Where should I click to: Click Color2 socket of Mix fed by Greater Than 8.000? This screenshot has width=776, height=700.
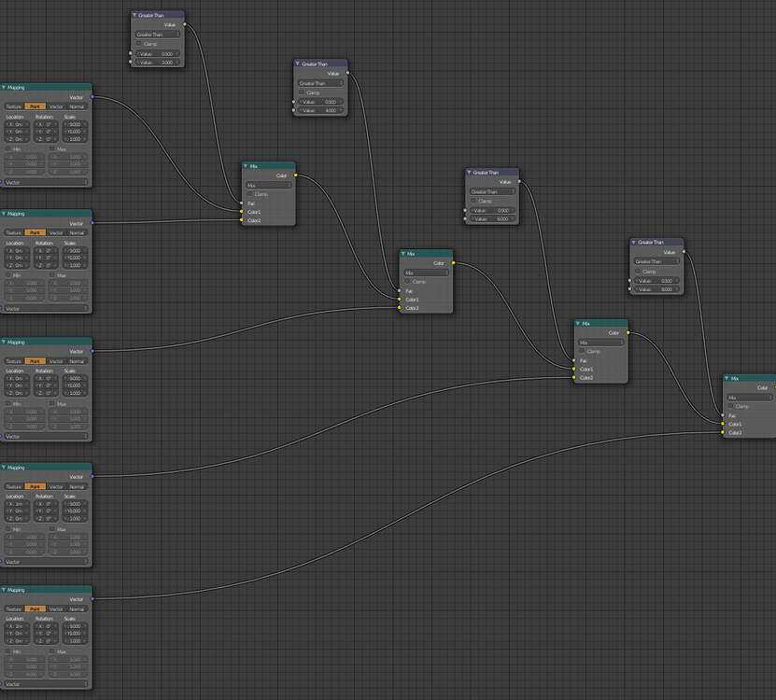(x=723, y=432)
